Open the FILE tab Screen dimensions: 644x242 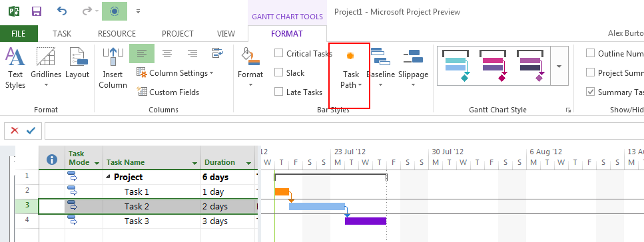point(19,34)
